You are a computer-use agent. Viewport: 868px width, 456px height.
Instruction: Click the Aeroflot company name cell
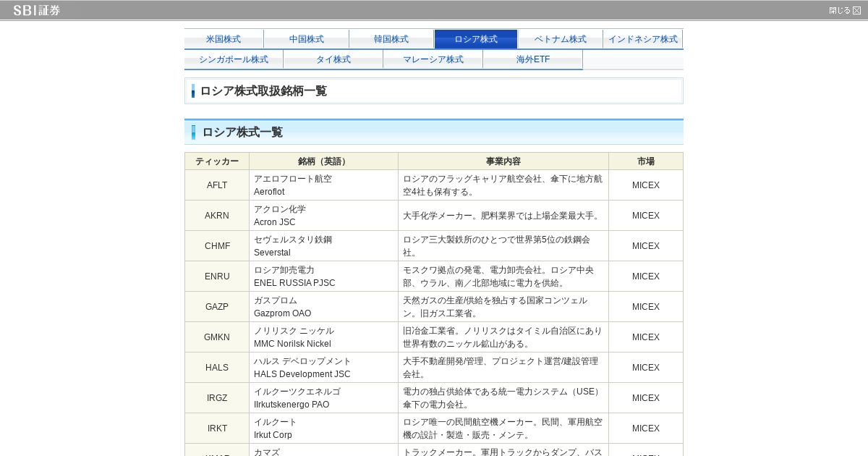tap(323, 185)
